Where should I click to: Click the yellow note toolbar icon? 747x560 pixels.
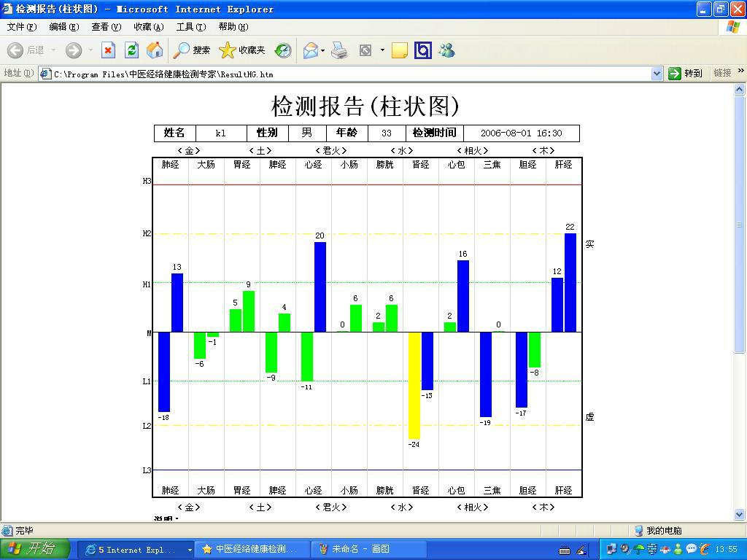(399, 50)
